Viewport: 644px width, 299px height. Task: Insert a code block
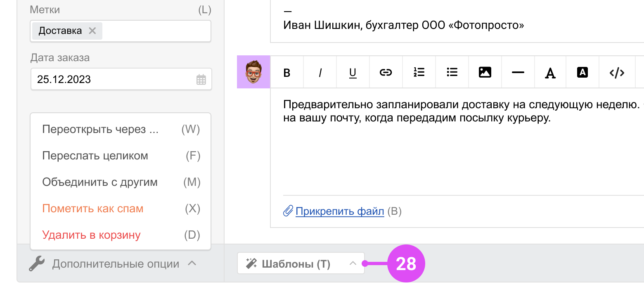click(x=617, y=73)
